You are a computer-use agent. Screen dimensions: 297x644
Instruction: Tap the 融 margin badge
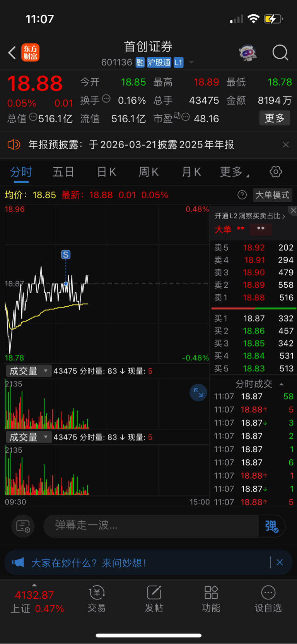(x=140, y=62)
